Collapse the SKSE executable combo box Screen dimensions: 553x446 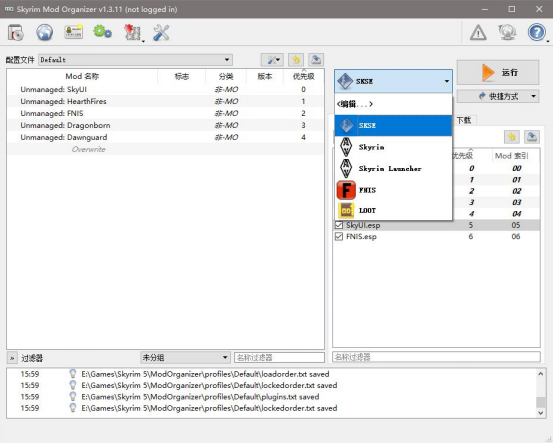[393, 81]
